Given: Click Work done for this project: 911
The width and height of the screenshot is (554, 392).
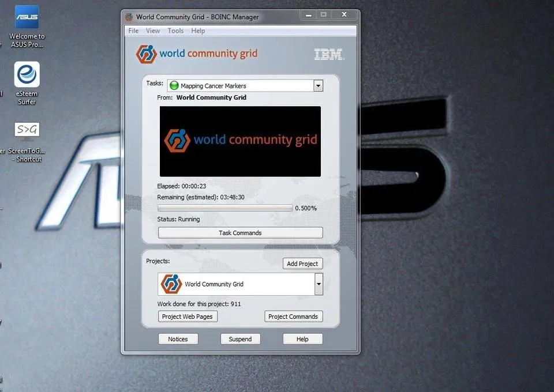Looking at the screenshot, I should (199, 304).
